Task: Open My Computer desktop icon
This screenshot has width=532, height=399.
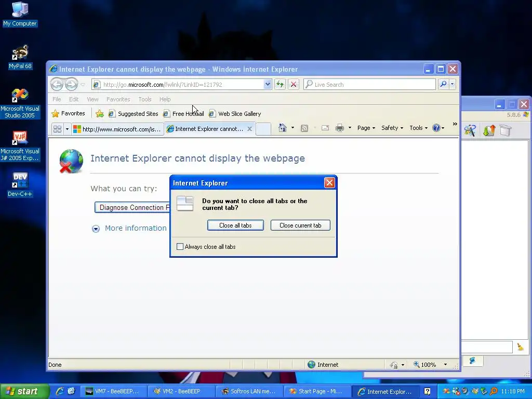Action: tap(20, 14)
